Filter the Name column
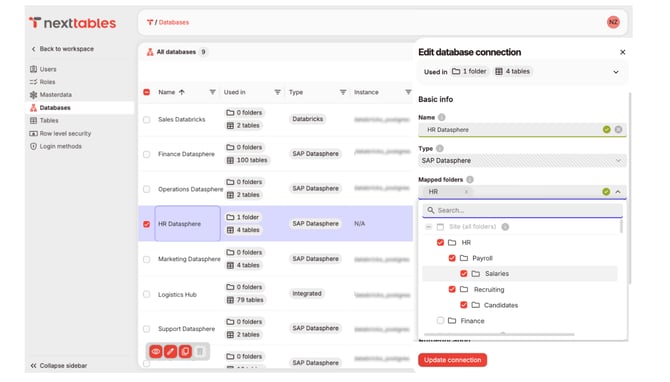Image resolution: width=670 pixels, height=382 pixels. [x=212, y=92]
